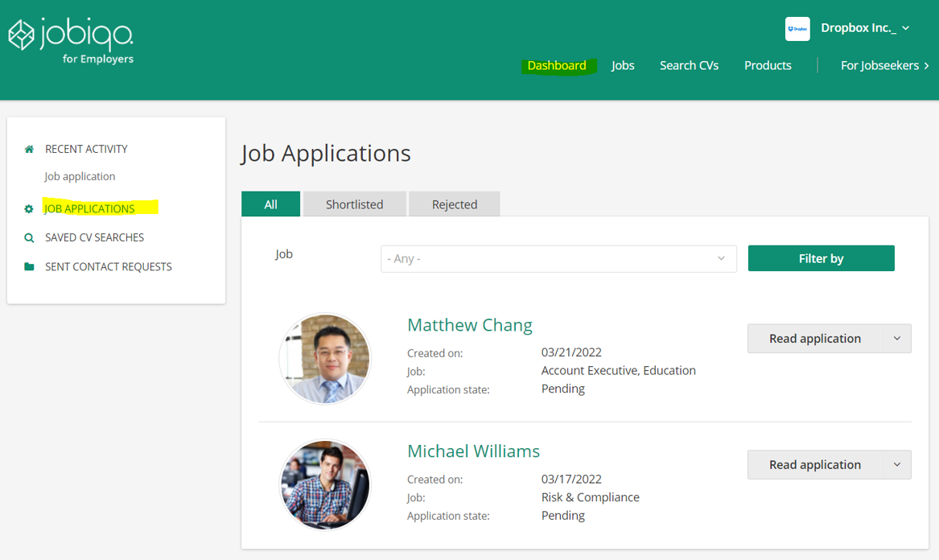Switch to the Shortlisted tab
Screen dimensions: 939x560
click(354, 204)
